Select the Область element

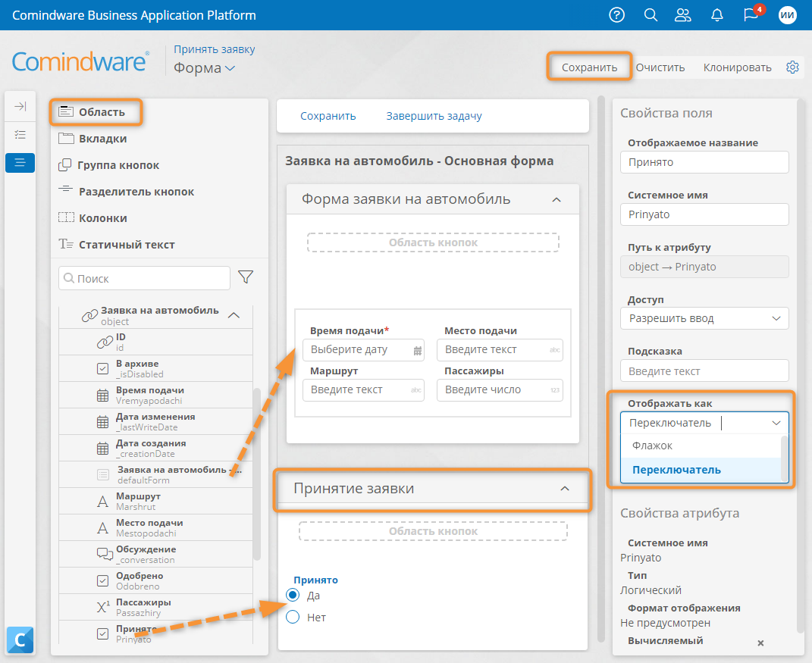[x=92, y=112]
